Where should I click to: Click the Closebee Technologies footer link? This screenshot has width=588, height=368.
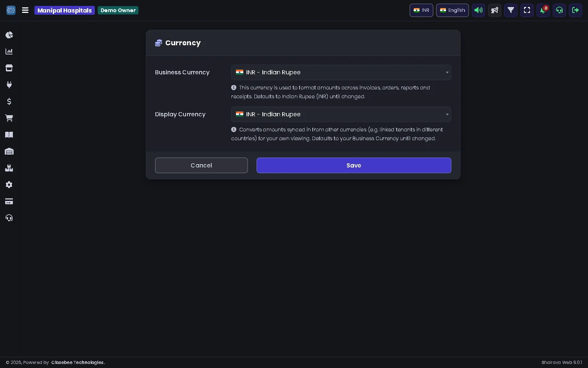78,362
